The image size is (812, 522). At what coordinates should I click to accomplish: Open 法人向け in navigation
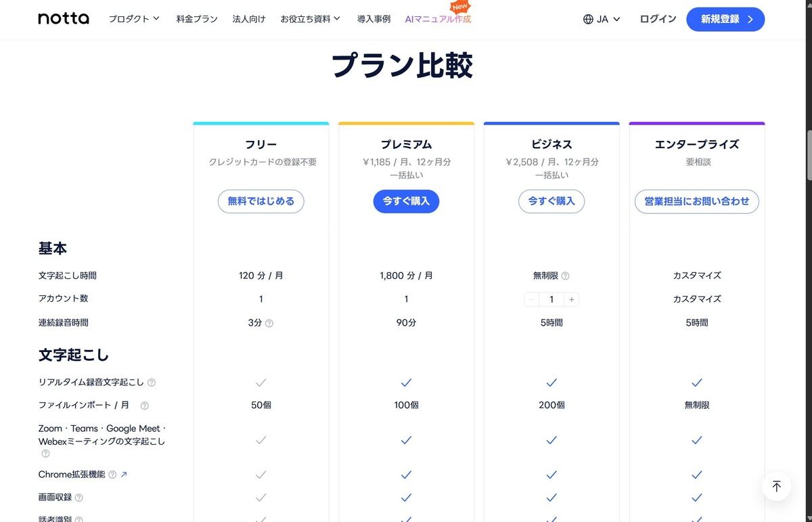coord(249,19)
